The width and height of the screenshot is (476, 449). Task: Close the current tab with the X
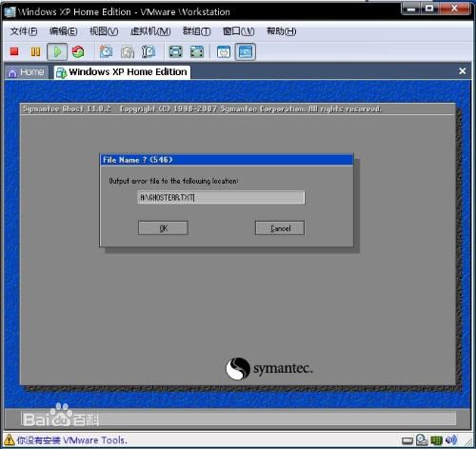pyautogui.click(x=463, y=71)
